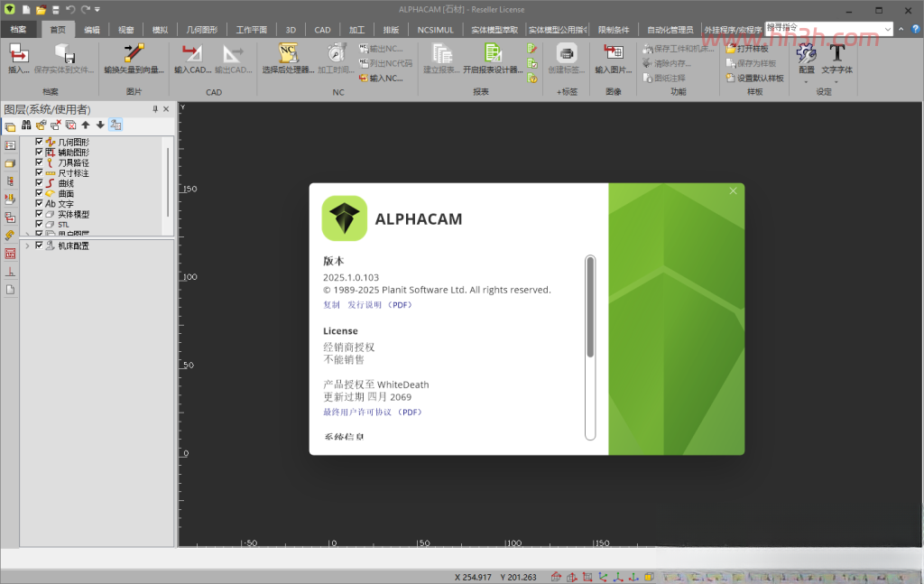This screenshot has height=584, width=924.
Task: Click the add new layer icon
Action: click(x=41, y=125)
